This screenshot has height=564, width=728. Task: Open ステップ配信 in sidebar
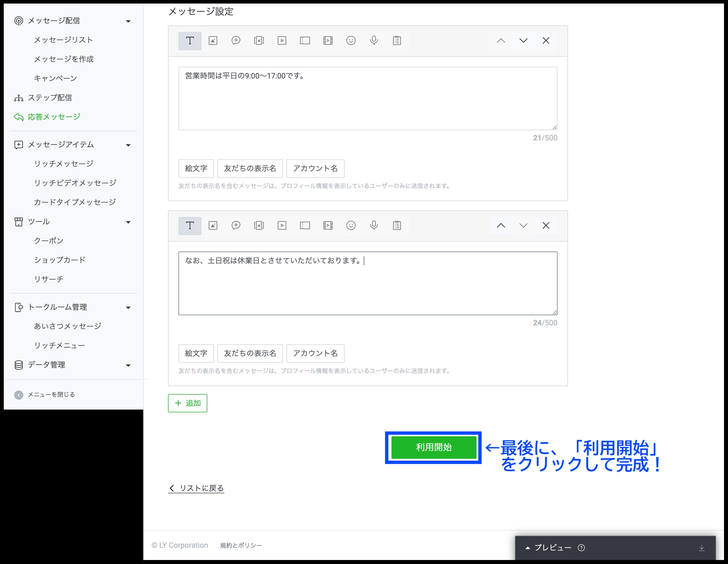point(50,98)
